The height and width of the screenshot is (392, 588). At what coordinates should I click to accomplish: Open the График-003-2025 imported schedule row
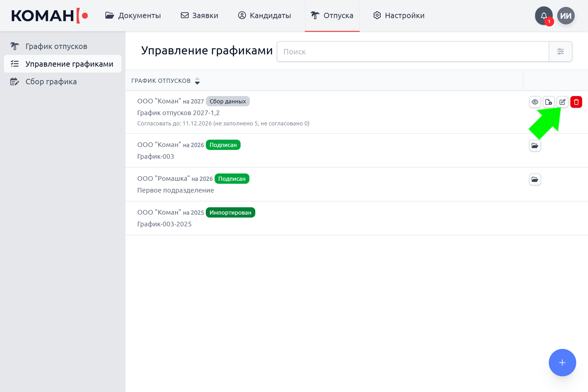pyautogui.click(x=356, y=218)
